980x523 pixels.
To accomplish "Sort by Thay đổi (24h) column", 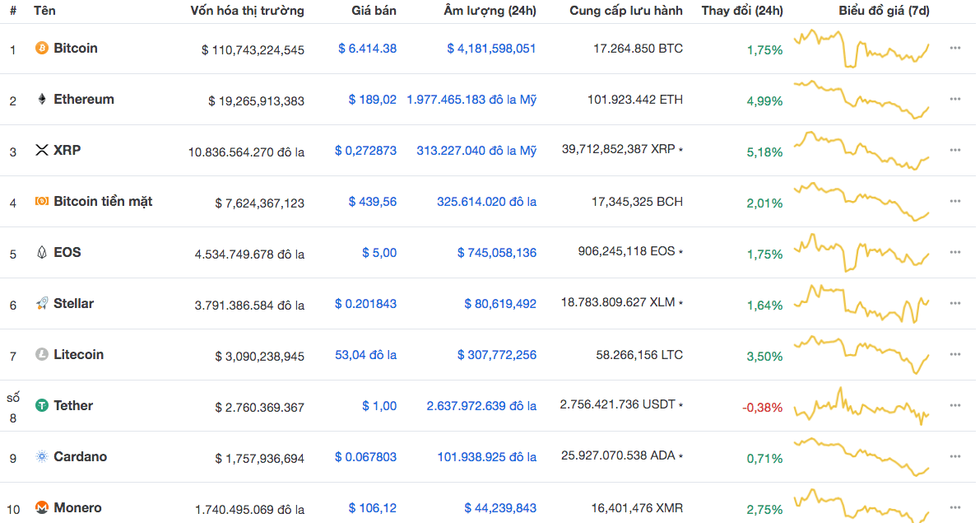I will click(742, 11).
